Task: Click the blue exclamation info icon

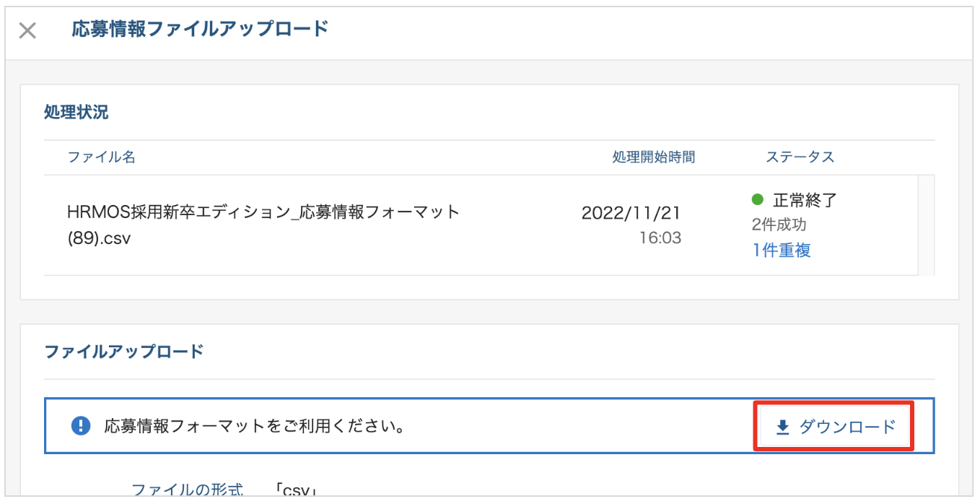Action: click(x=81, y=426)
